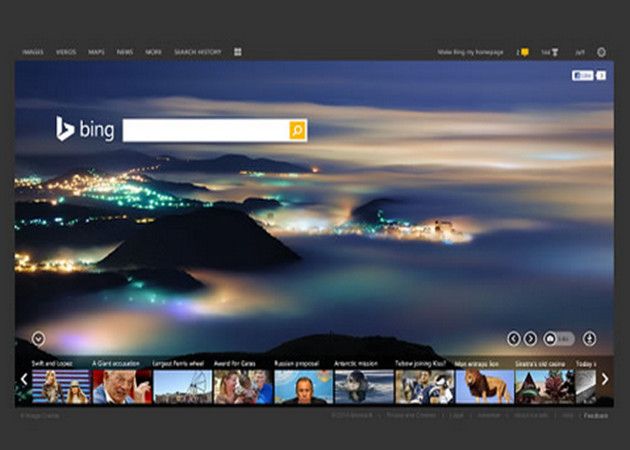Image resolution: width=630 pixels, height=450 pixels.
Task: Open the MAPS section
Action: (x=96, y=52)
